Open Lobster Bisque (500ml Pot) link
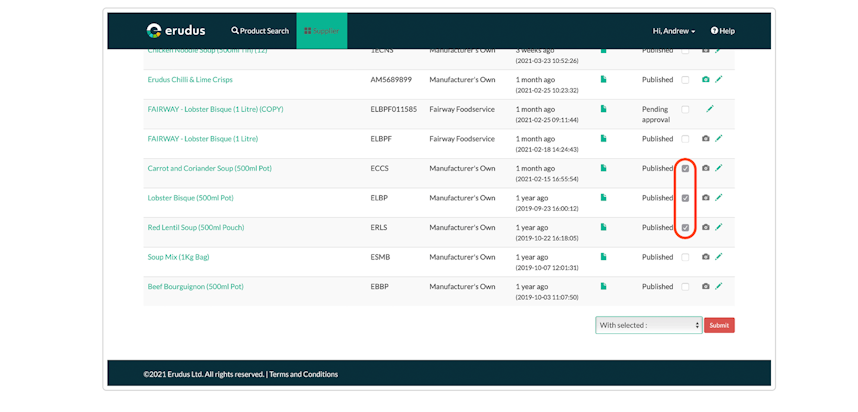This screenshot has height=412, width=858. pyautogui.click(x=190, y=198)
